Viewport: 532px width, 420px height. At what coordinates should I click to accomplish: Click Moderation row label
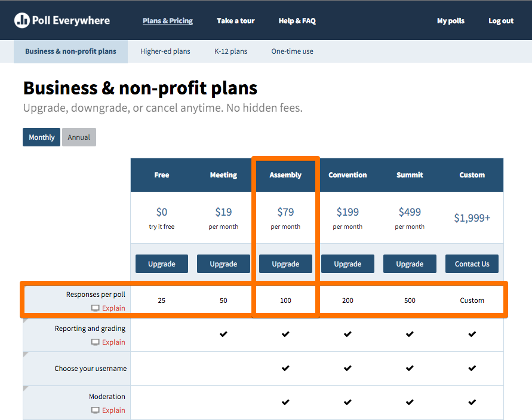coord(107,397)
